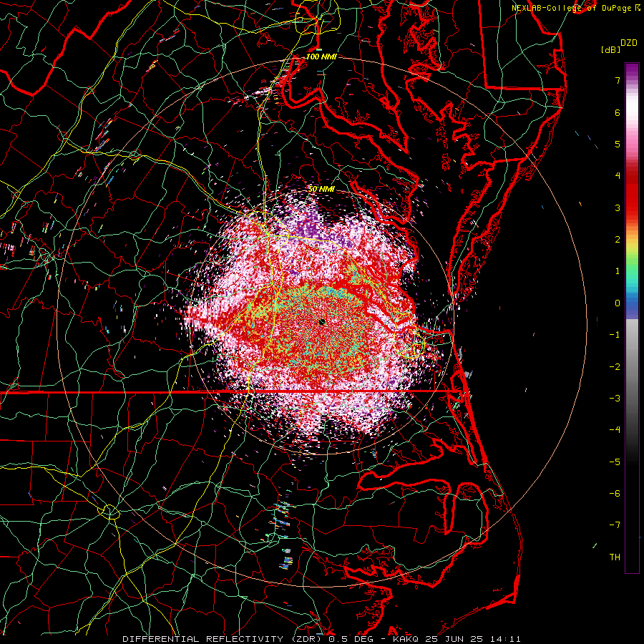The width and height of the screenshot is (644, 644).
Task: Click the 0 value on the scale
Action: click(618, 303)
